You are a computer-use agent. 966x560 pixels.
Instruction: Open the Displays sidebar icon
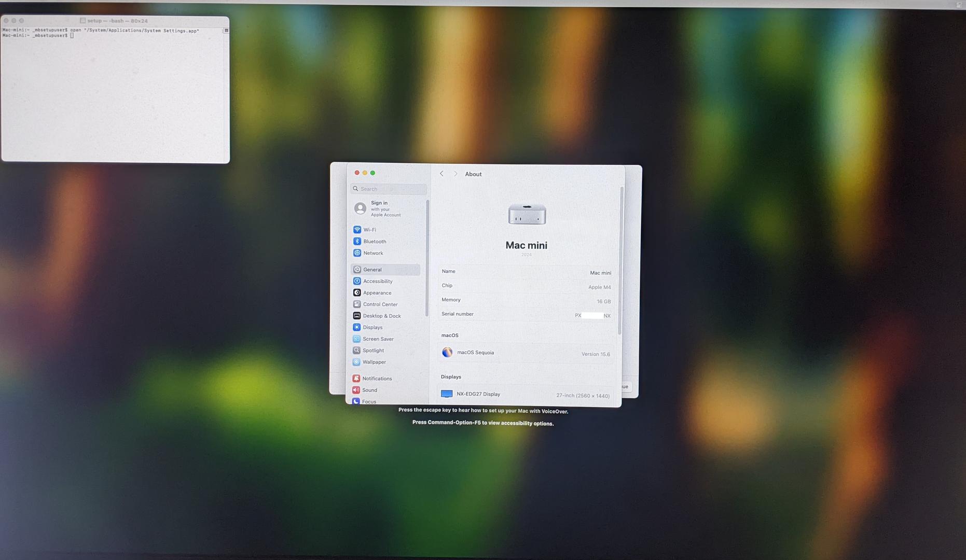coord(357,327)
